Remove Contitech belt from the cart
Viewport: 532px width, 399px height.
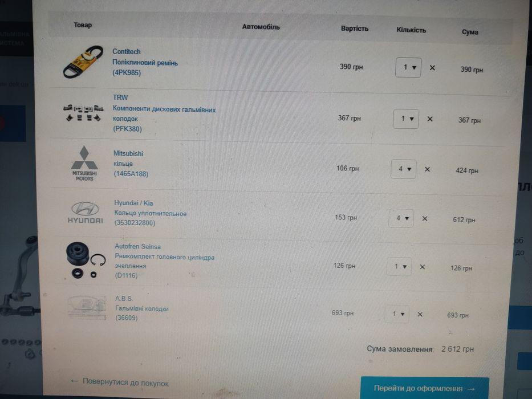pos(432,68)
